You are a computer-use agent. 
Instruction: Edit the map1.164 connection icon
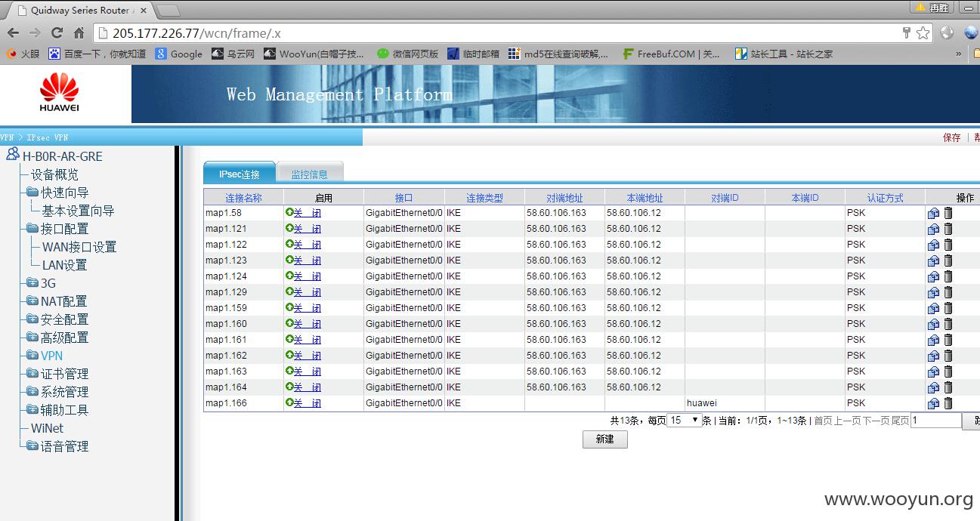pos(933,387)
